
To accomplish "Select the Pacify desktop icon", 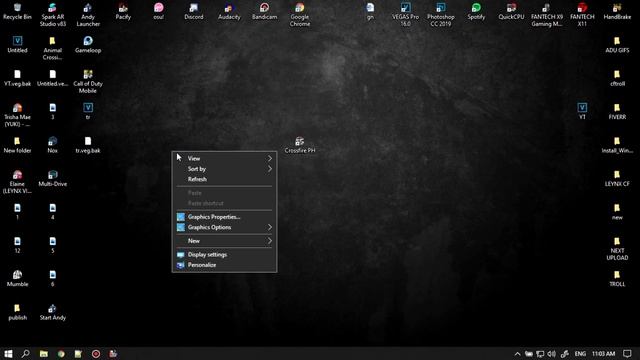I will [123, 11].
